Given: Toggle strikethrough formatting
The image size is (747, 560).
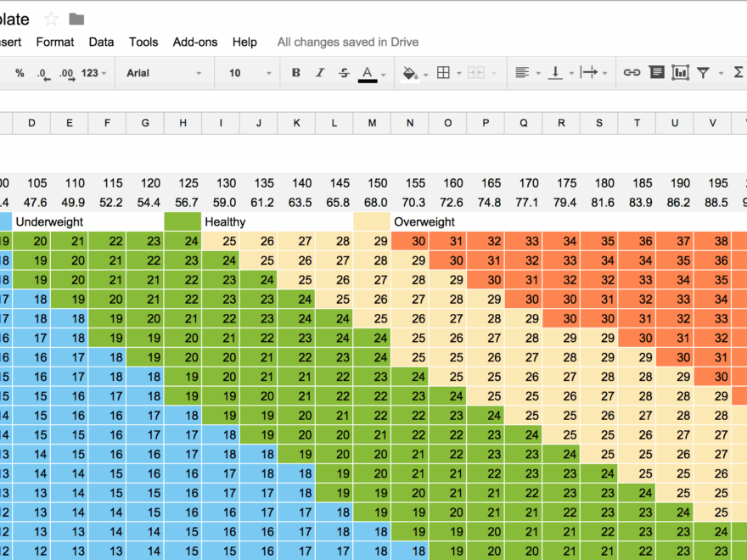Looking at the screenshot, I should pyautogui.click(x=343, y=73).
